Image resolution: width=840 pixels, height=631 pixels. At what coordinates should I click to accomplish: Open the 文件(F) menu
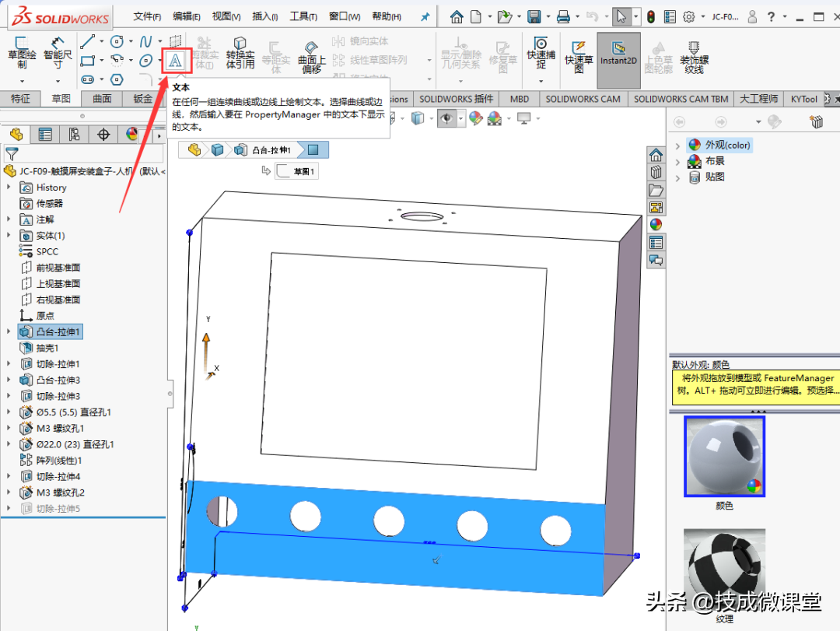(x=147, y=16)
